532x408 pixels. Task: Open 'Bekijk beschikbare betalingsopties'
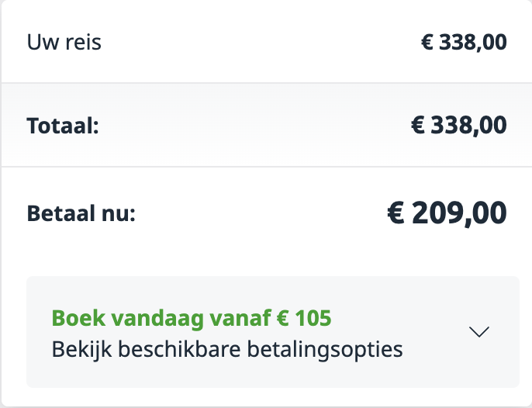tap(226, 349)
